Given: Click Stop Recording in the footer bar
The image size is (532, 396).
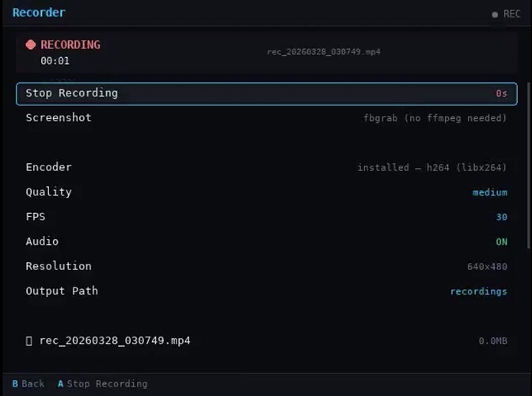Looking at the screenshot, I should (106, 384).
